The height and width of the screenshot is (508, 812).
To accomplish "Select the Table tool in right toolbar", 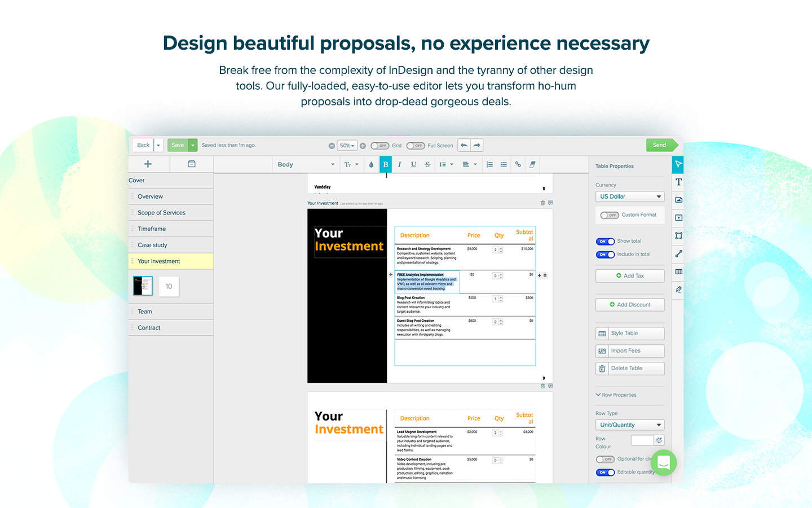I will coord(678,271).
